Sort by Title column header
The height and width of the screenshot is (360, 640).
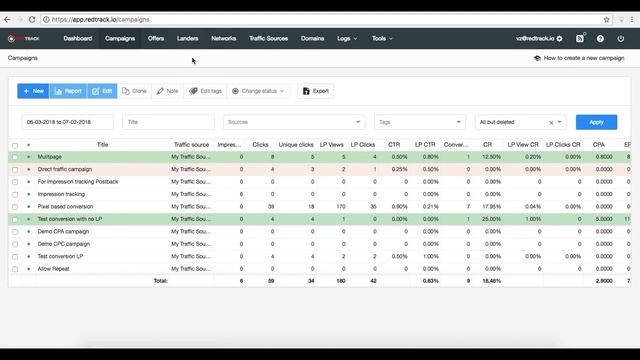click(102, 144)
